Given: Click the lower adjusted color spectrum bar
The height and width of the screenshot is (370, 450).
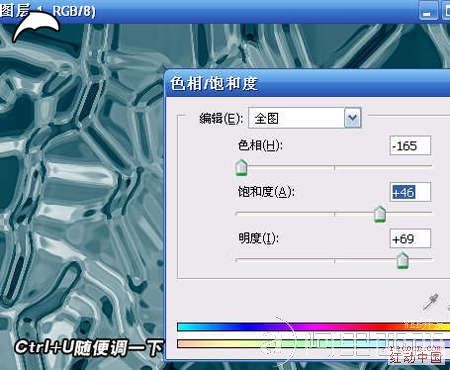Looking at the screenshot, I should [313, 344].
